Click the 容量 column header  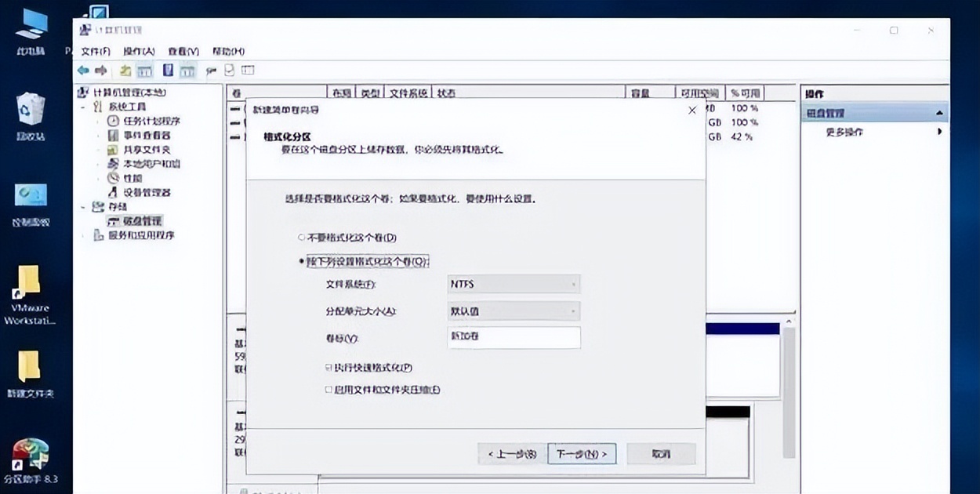click(x=651, y=93)
